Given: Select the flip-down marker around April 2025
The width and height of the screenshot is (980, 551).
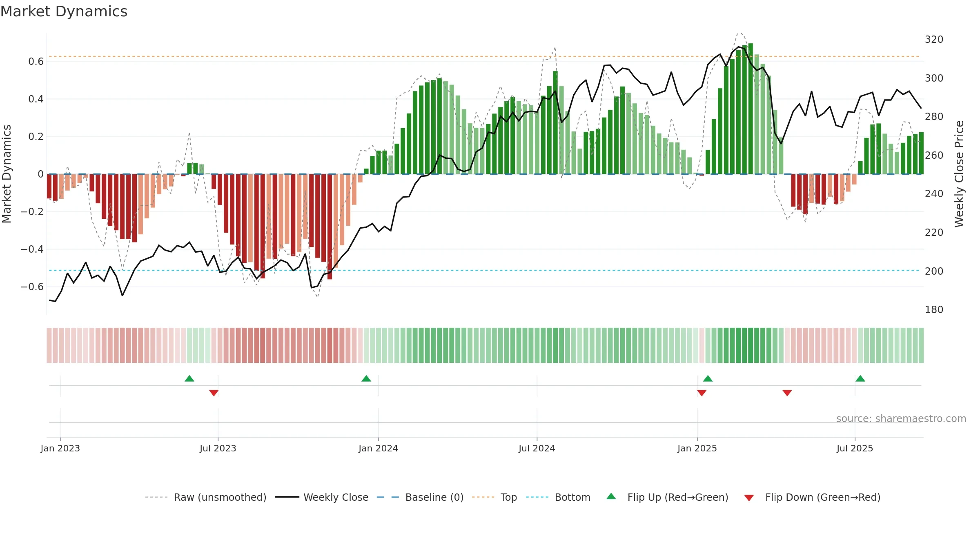Looking at the screenshot, I should click(787, 393).
